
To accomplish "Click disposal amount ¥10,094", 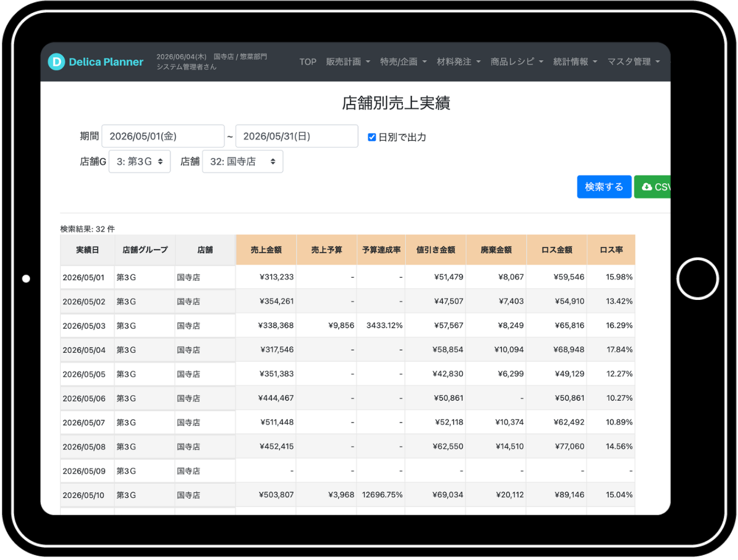I will 509,350.
